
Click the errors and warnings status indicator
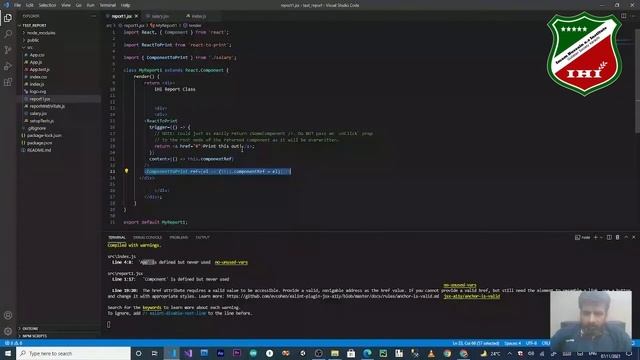point(13,343)
